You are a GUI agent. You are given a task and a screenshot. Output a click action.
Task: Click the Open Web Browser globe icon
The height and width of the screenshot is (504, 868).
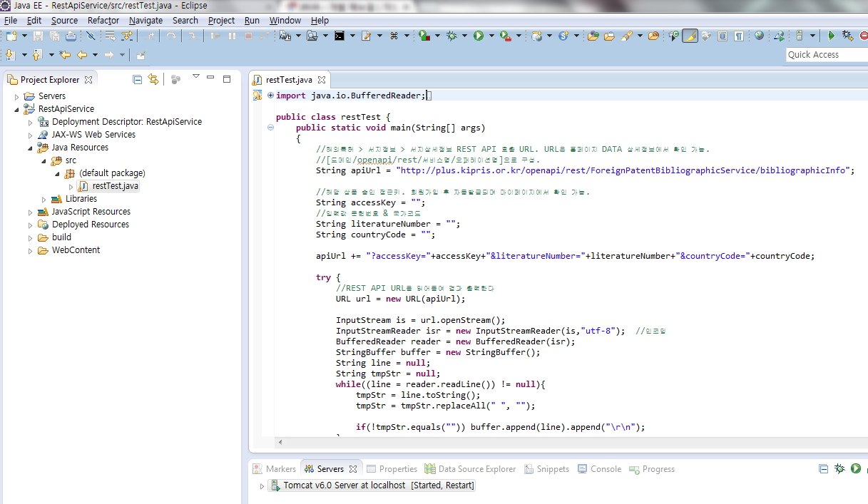coord(759,36)
